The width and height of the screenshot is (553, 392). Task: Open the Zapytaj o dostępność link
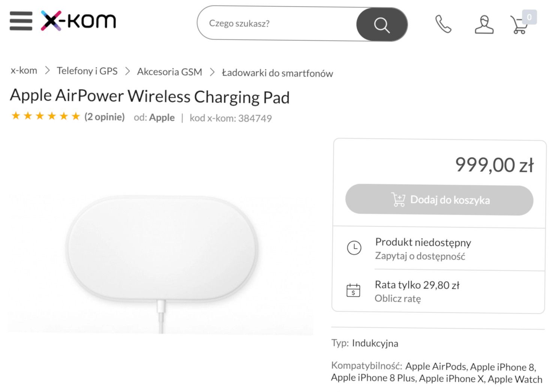click(x=420, y=256)
